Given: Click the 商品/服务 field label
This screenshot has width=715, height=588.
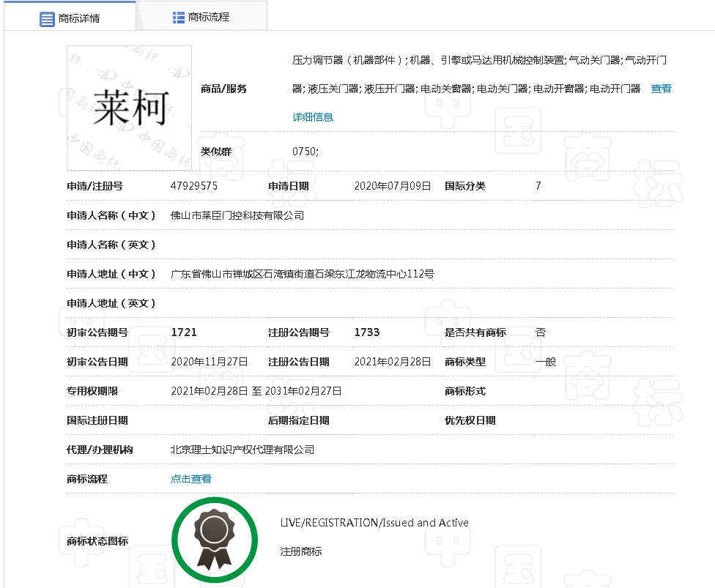Looking at the screenshot, I should coord(223,89).
